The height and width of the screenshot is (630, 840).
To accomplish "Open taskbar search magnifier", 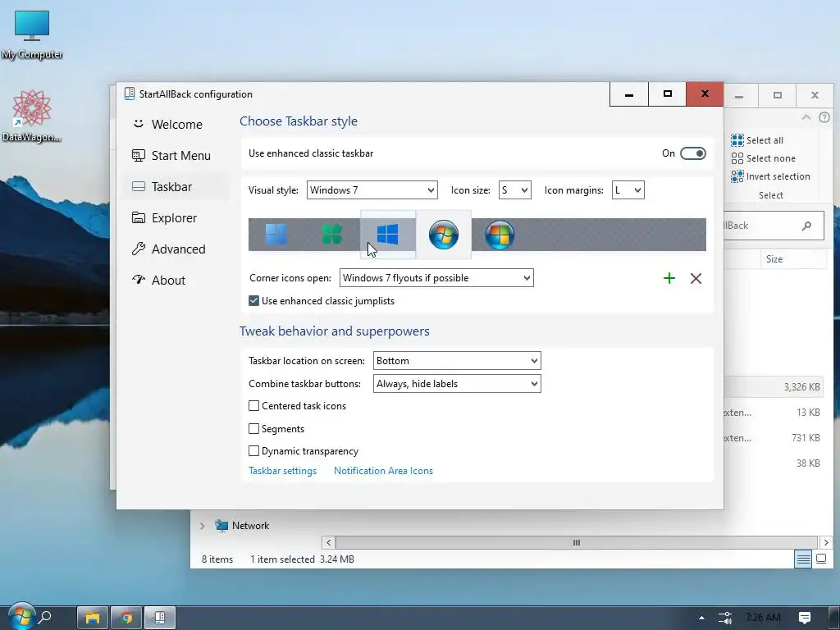I will (x=46, y=618).
